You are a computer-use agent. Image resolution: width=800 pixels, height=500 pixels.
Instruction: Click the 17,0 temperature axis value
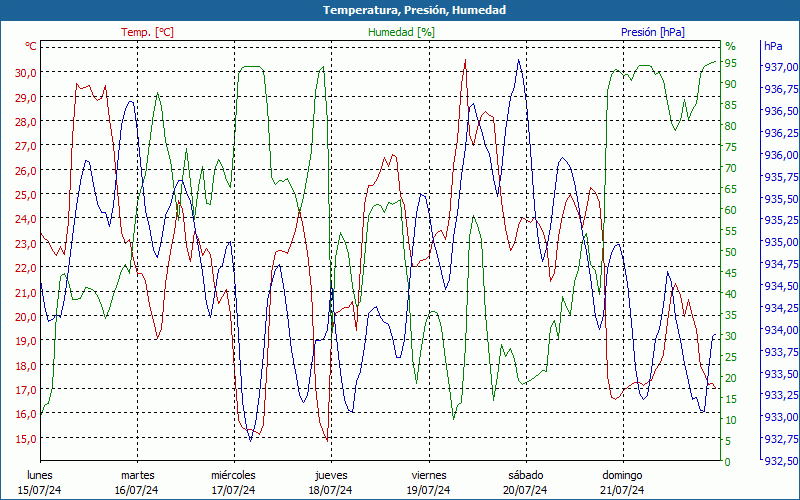(26, 390)
